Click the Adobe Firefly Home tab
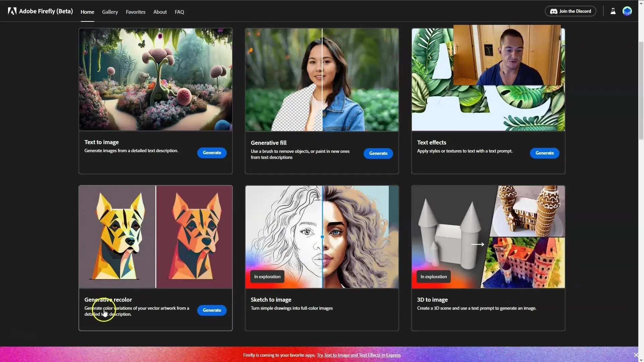This screenshot has height=362, width=644. 87,11
